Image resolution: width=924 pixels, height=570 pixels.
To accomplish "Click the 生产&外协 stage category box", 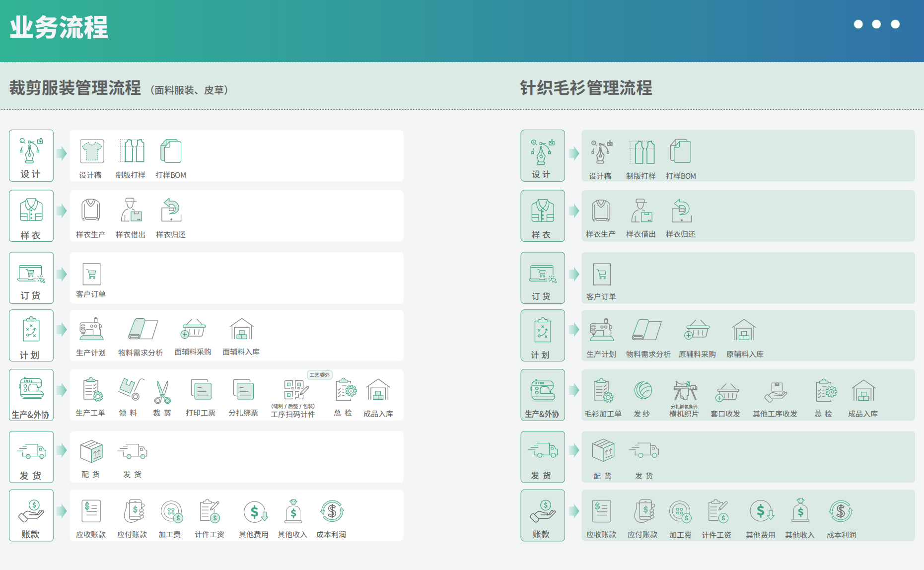I will tap(31, 395).
